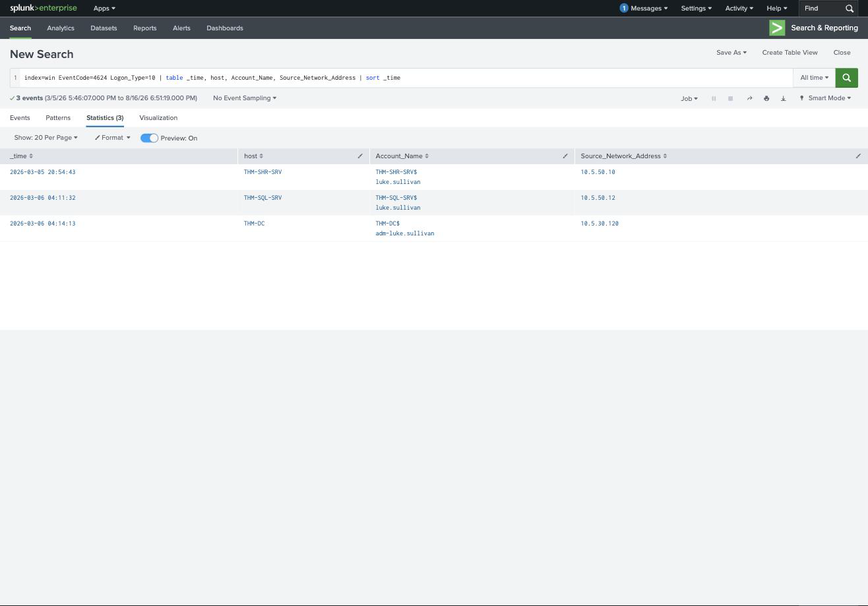Click the Messages count badge
The height and width of the screenshot is (606, 868).
pyautogui.click(x=624, y=9)
